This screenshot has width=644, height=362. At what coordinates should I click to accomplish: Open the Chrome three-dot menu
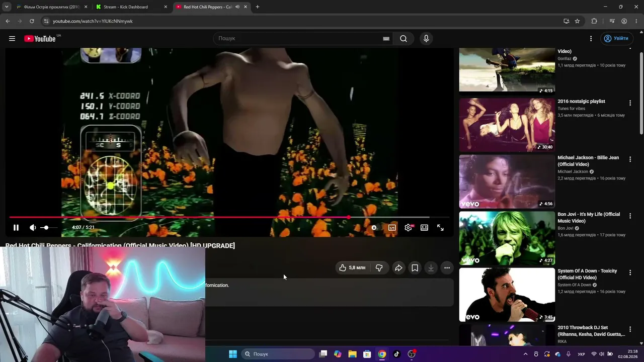636,21
